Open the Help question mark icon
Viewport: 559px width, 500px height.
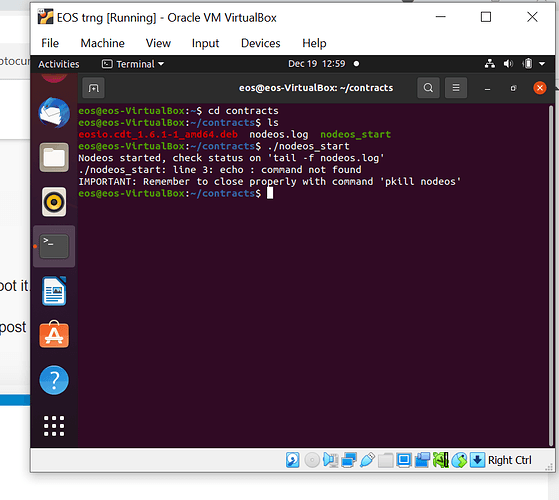point(54,380)
